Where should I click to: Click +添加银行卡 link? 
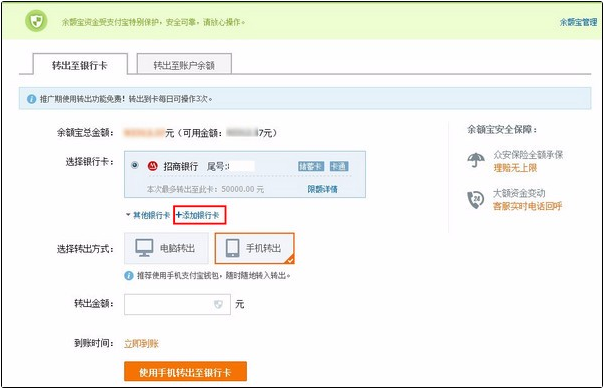pyautogui.click(x=198, y=215)
